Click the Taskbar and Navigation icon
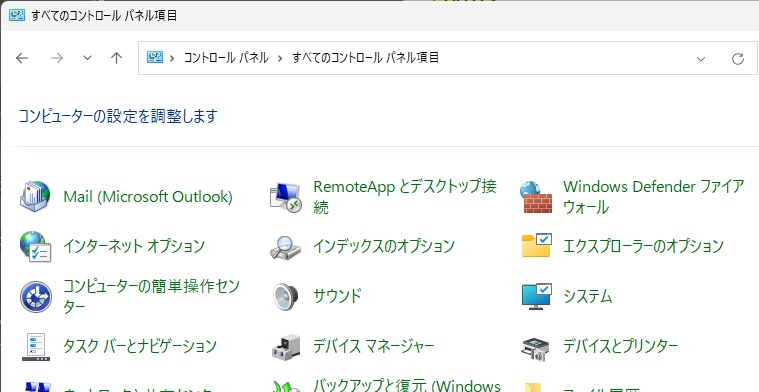 pos(36,347)
